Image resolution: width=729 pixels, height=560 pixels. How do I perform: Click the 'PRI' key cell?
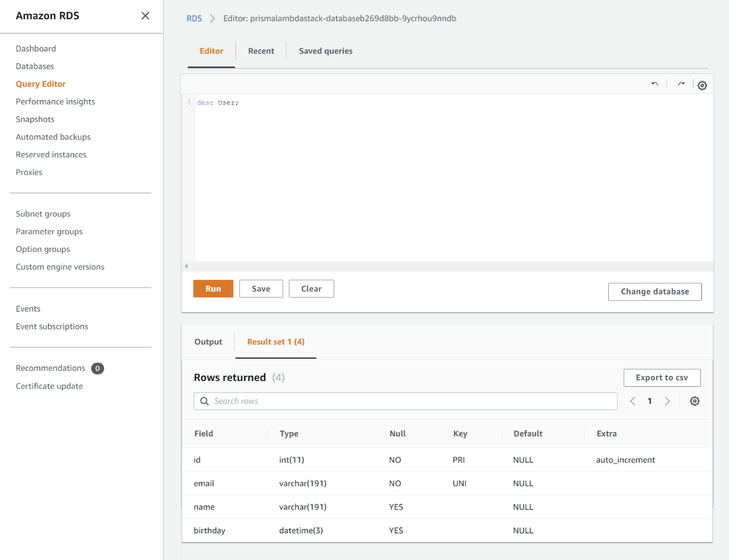pos(459,460)
